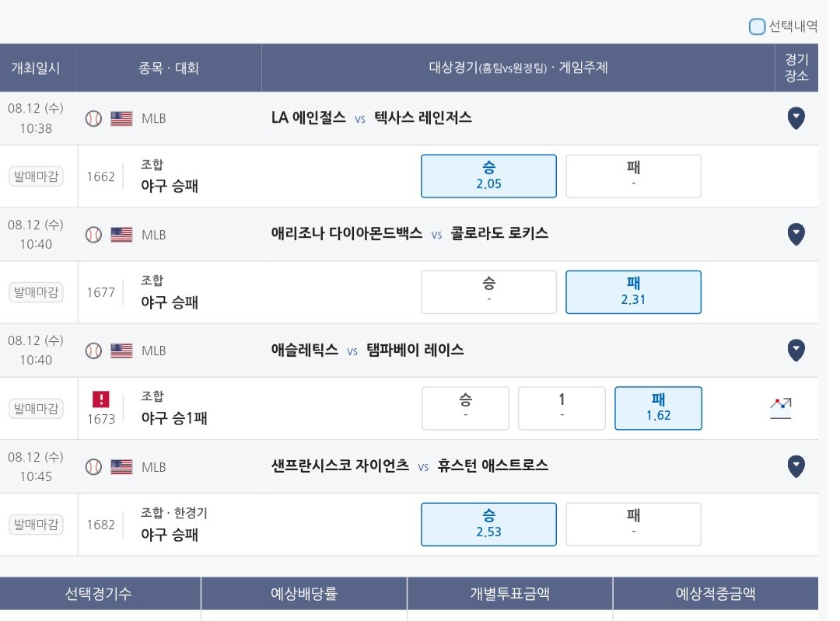Open venue pin for LA 에인절스 match
Viewport: 840px width, 621px height.
click(x=796, y=118)
